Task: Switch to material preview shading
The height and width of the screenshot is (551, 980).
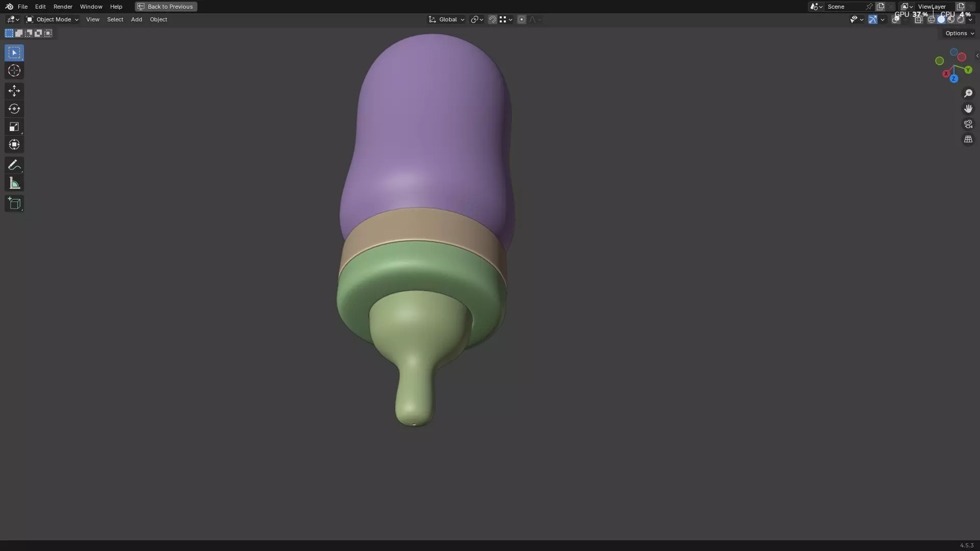Action: [951, 19]
